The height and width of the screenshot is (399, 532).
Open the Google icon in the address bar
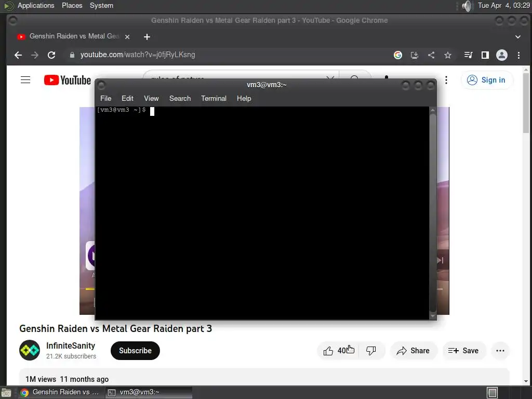click(x=397, y=55)
